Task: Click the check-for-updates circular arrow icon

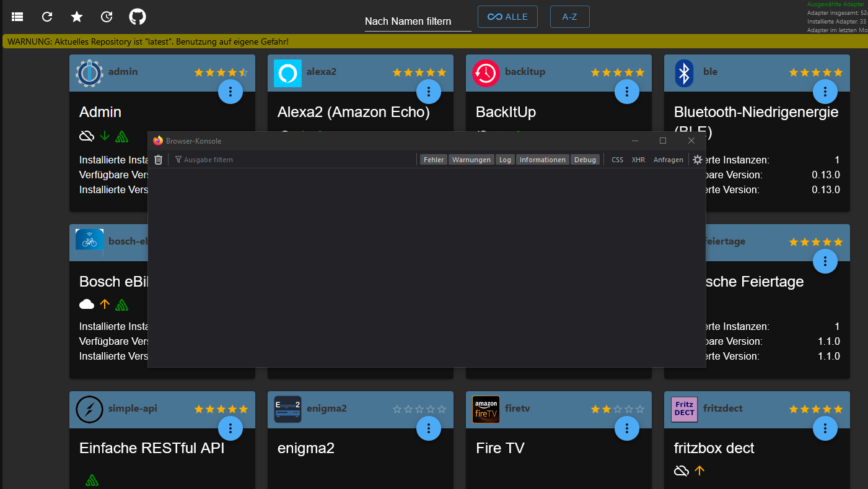Action: [107, 17]
